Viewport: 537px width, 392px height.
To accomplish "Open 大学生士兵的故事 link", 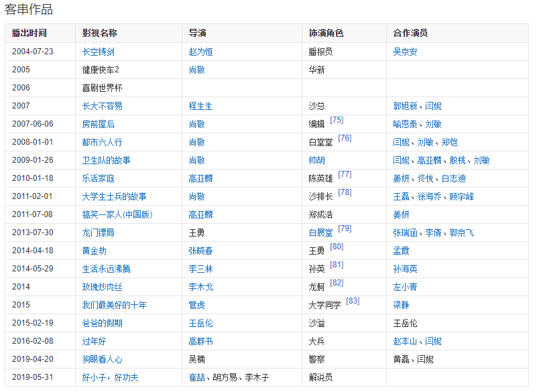I will (114, 196).
